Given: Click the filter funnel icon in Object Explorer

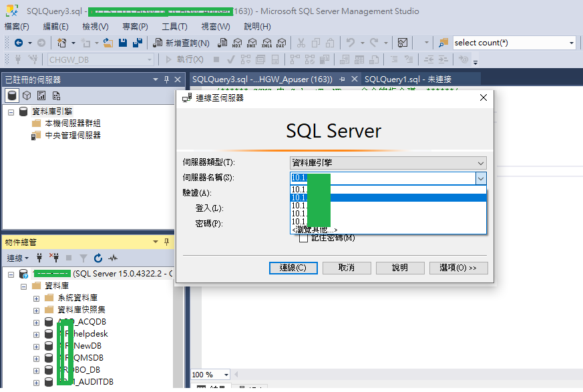Looking at the screenshot, I should click(83, 258).
